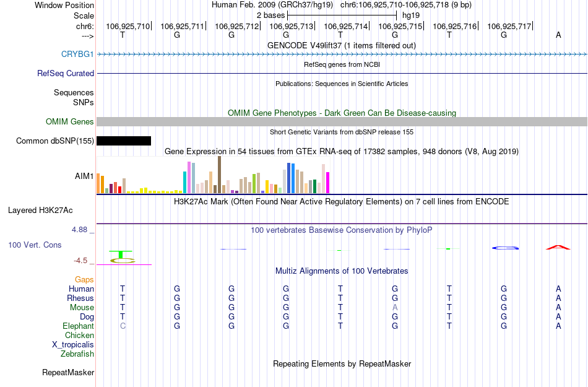Click the Rhesus alignment row label
This screenshot has width=588, height=387.
(x=80, y=298)
